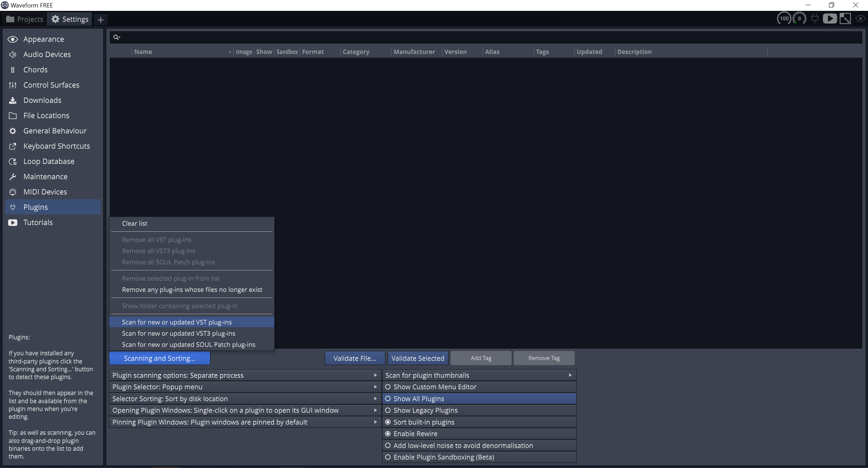Click the Tutorials video play icon
868x468 pixels.
pyautogui.click(x=13, y=223)
